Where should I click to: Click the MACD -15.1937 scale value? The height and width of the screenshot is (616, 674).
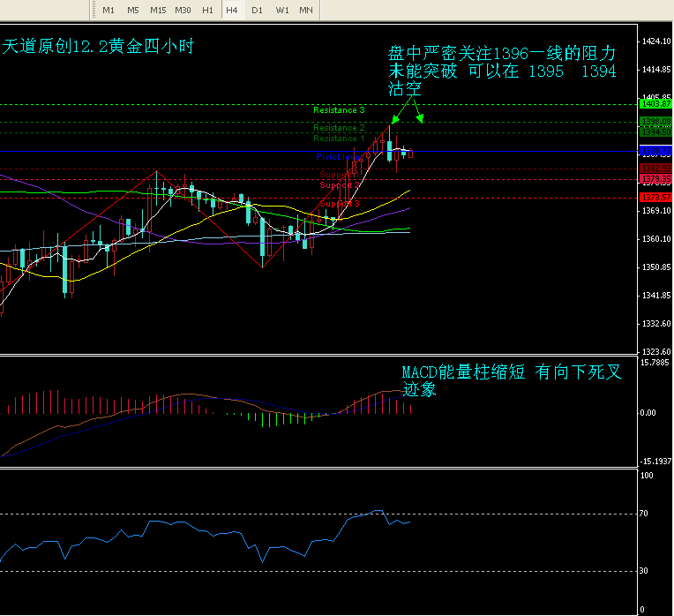coord(655,462)
